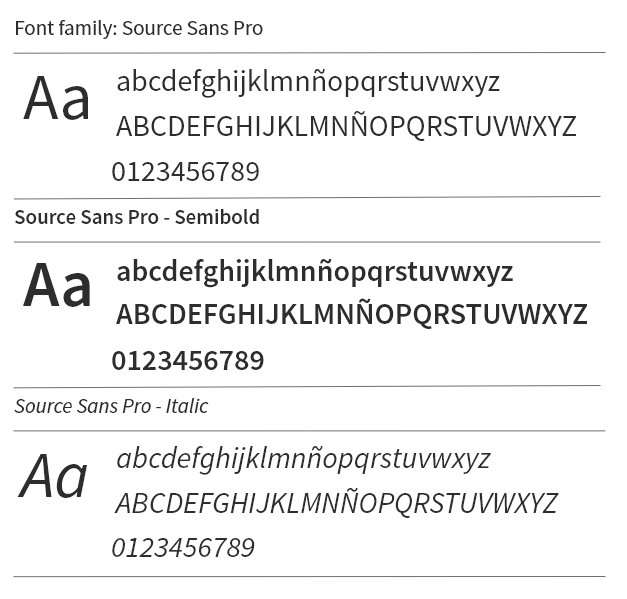Select the regular lowercase alphabet line
This screenshot has width=627, height=599.
[308, 83]
